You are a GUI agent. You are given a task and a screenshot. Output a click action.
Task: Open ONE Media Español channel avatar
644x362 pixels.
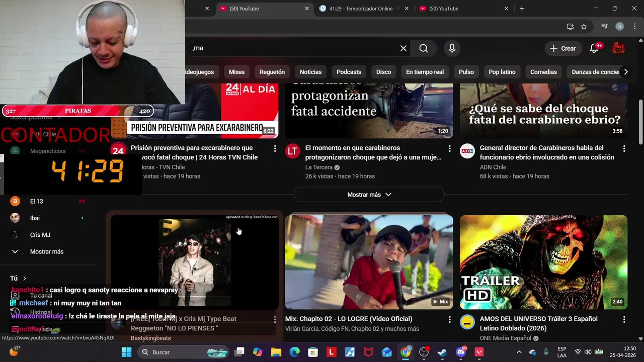pyautogui.click(x=467, y=322)
